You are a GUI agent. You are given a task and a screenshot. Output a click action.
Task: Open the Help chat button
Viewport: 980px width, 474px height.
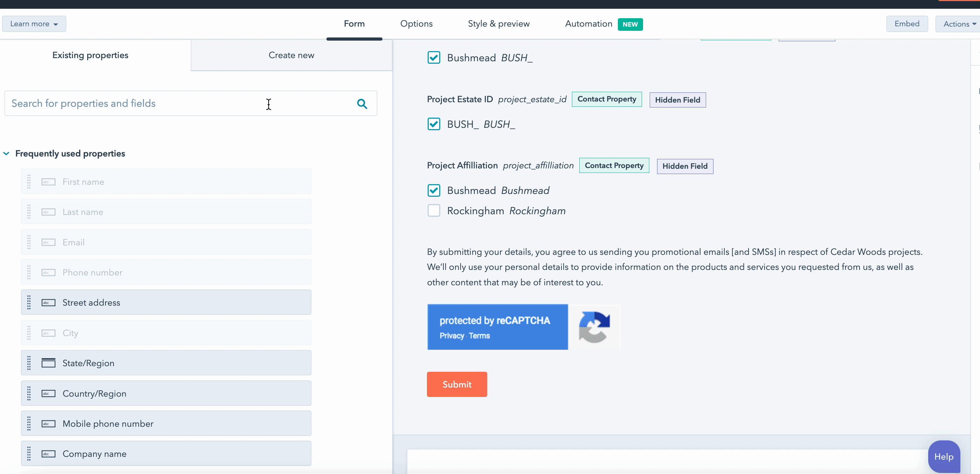pyautogui.click(x=944, y=456)
